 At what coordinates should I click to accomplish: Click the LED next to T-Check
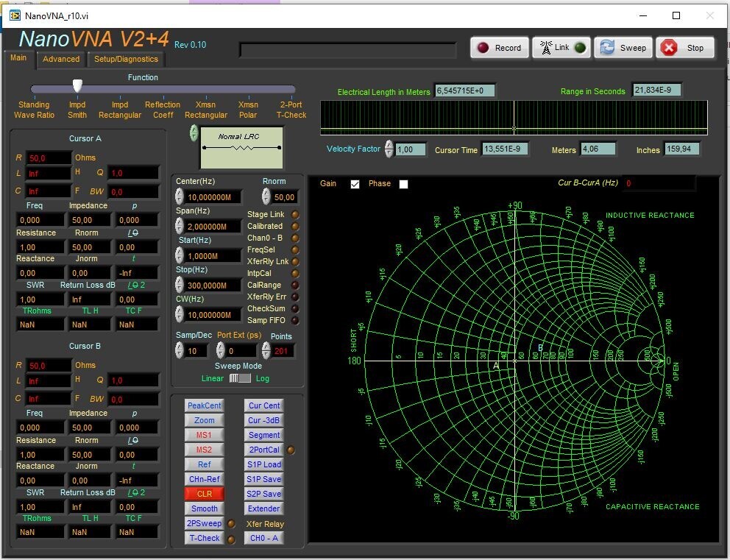click(x=231, y=539)
